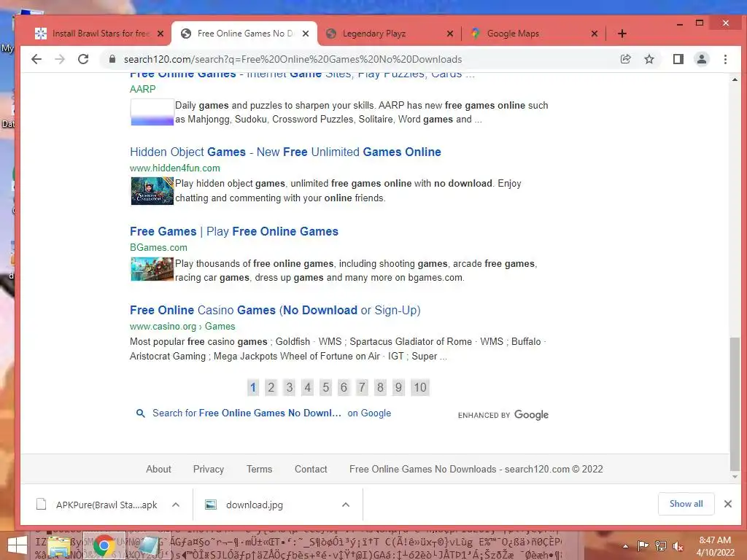Click the forward navigation arrow

[x=60, y=59]
